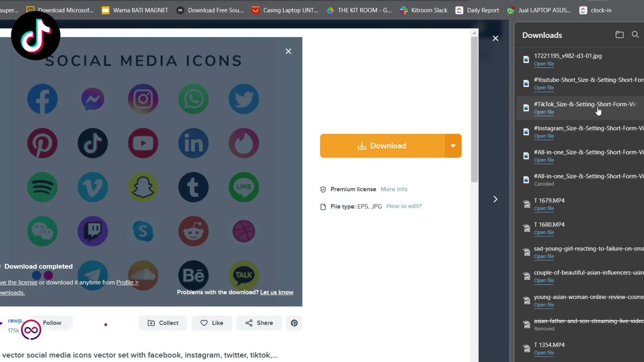This screenshot has width=644, height=362.
Task: Expand the Download button dropdown arrow
Action: coord(453,146)
